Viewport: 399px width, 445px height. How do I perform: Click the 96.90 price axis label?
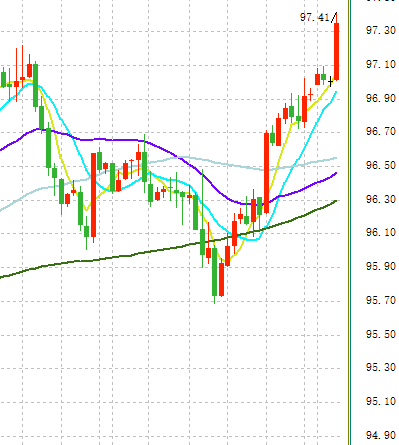(x=381, y=98)
